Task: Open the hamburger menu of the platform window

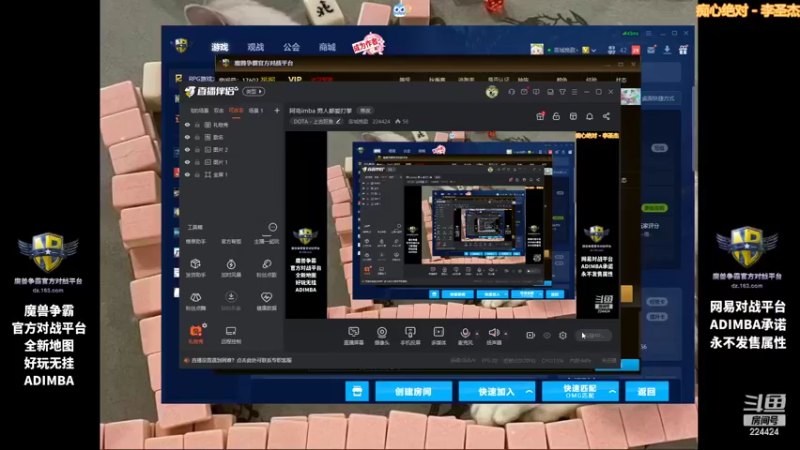Action: click(x=648, y=33)
